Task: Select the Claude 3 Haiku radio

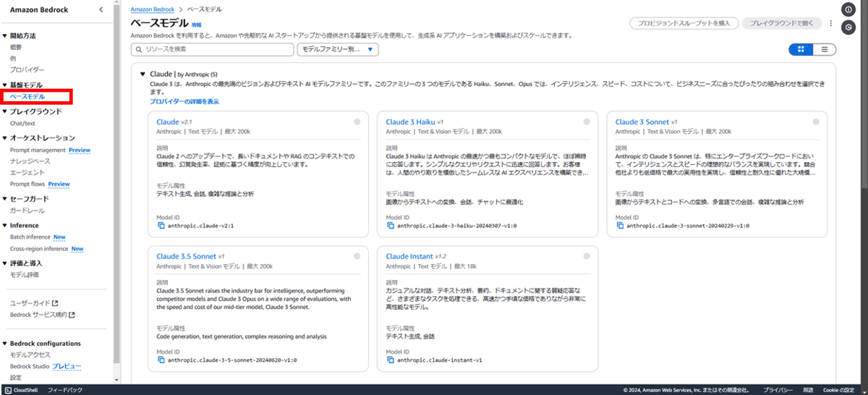Action: coord(587,122)
